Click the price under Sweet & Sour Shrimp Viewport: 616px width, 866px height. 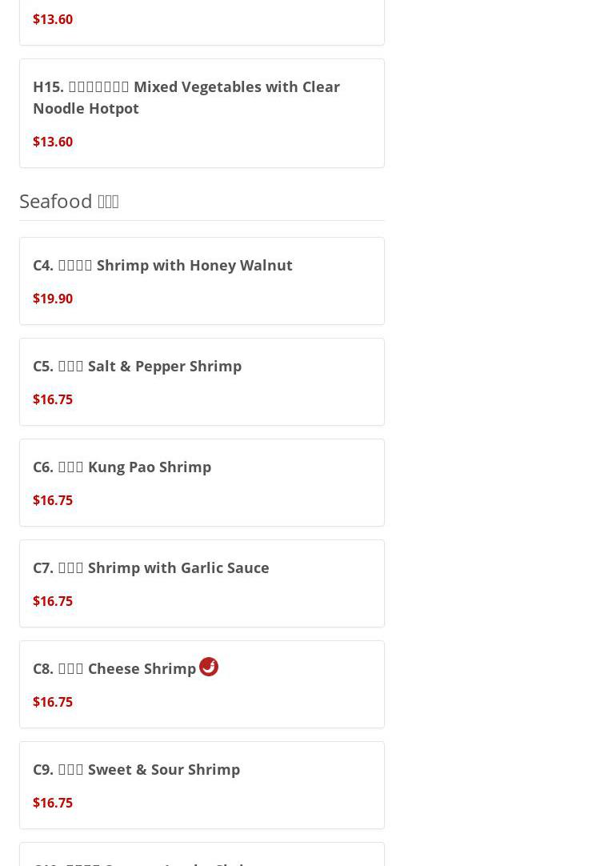point(53,803)
